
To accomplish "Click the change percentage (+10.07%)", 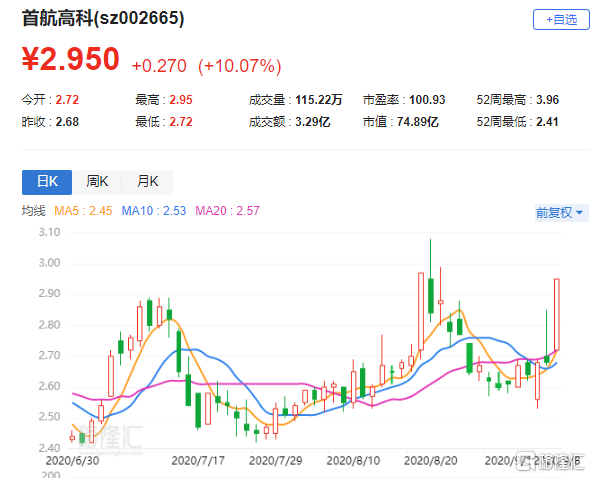I will [x=240, y=66].
